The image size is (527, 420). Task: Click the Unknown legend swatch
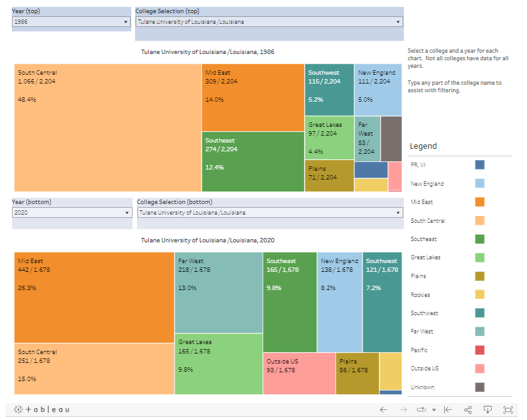coord(480,387)
